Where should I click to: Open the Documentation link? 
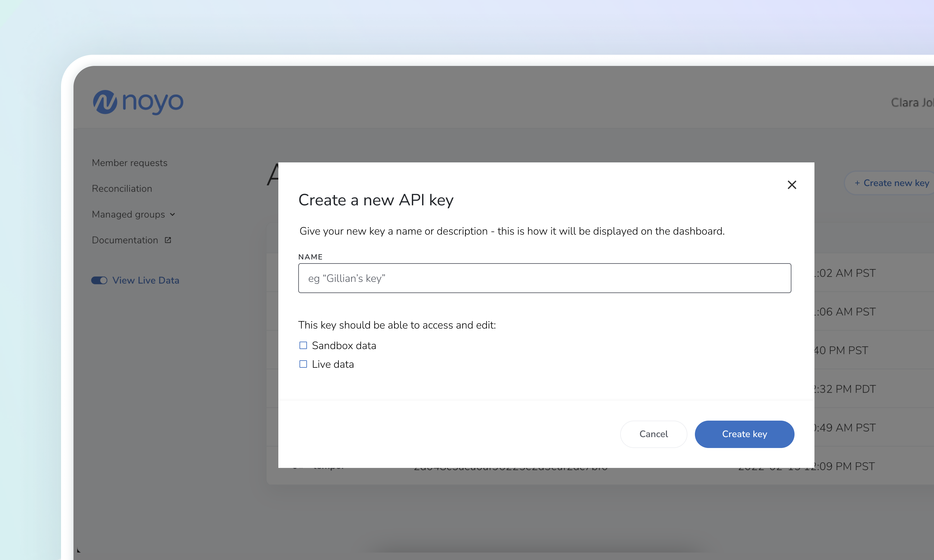click(125, 240)
